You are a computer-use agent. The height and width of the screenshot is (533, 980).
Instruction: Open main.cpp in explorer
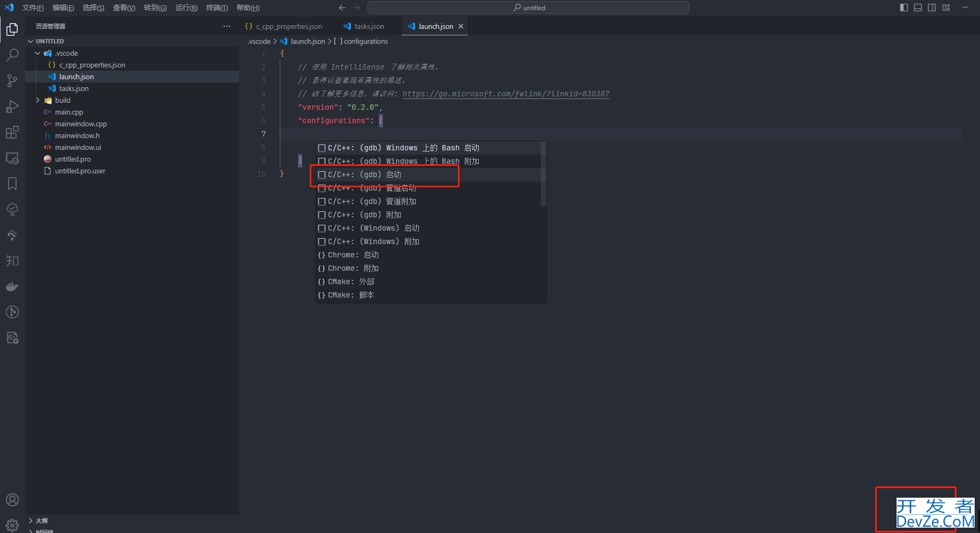pos(132,112)
